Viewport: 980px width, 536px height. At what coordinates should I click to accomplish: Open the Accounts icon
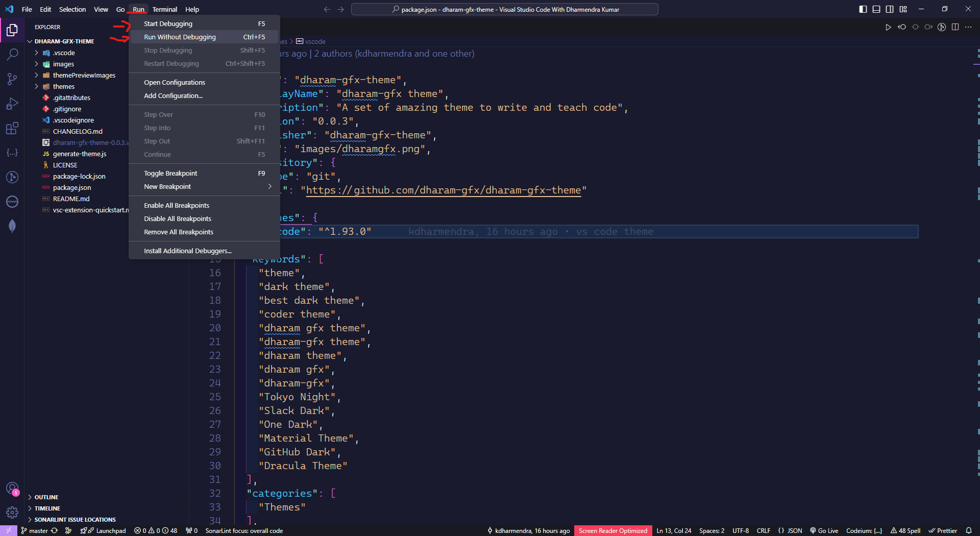[x=12, y=489]
